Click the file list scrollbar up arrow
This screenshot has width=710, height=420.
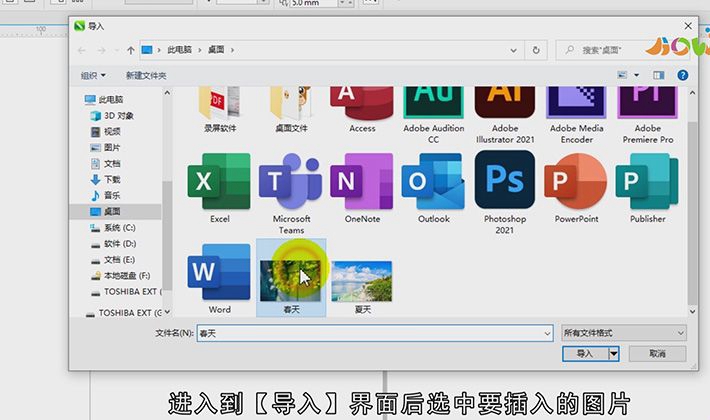pos(692,92)
